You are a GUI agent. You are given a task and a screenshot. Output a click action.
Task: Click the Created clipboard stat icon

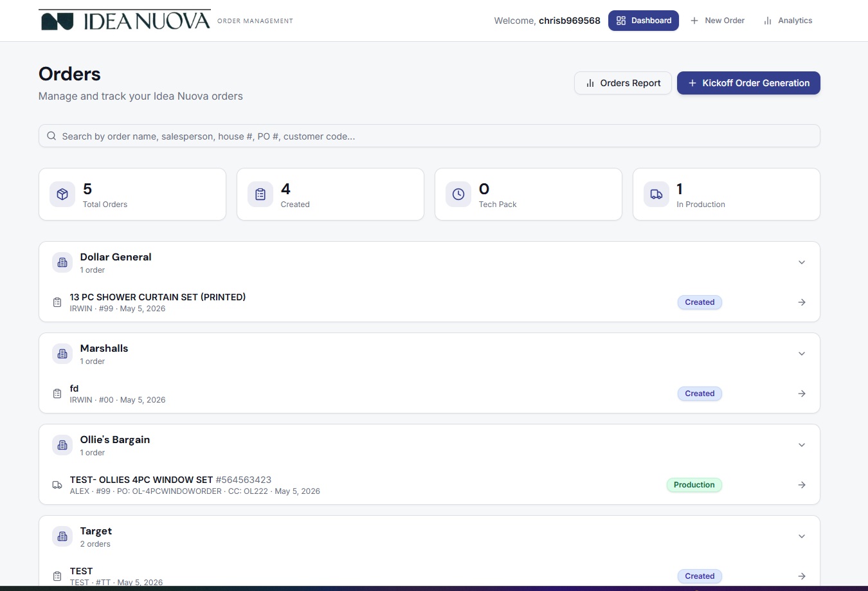coord(260,194)
